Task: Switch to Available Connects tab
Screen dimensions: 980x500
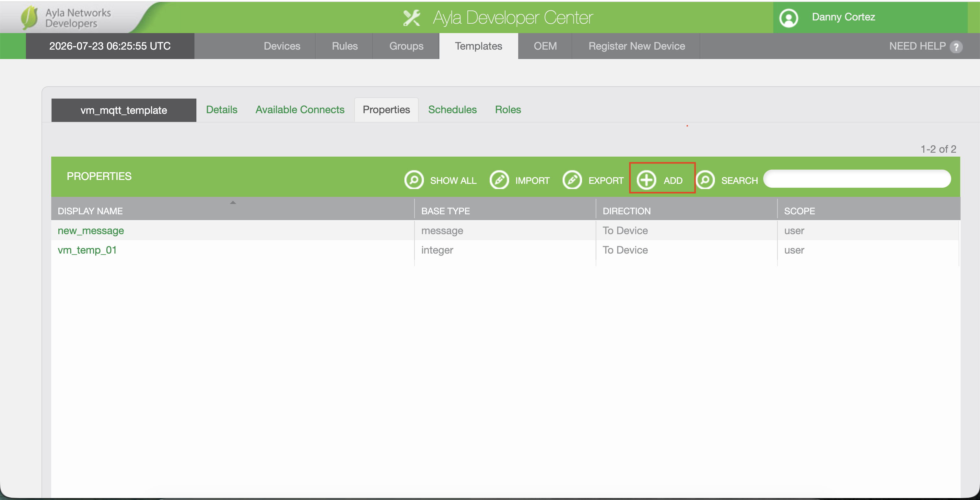Action: coord(300,110)
